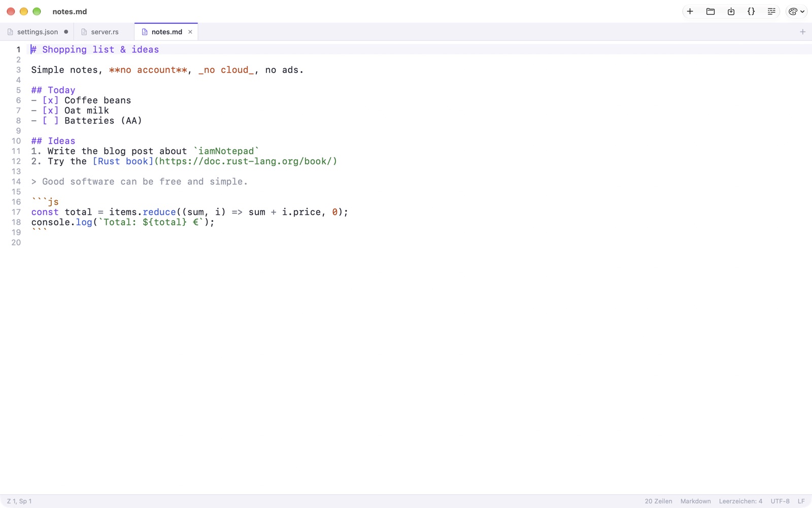
Task: Open a file with the folder icon
Action: pos(710,11)
